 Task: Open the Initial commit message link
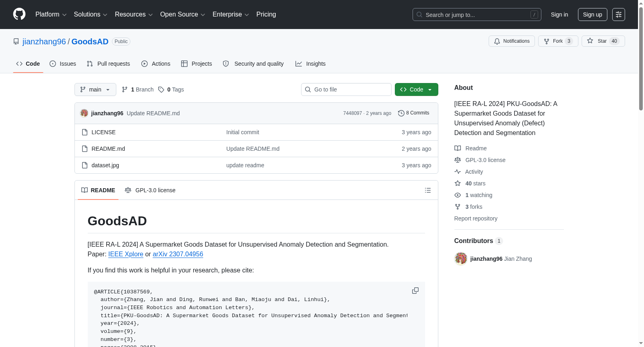tap(243, 132)
